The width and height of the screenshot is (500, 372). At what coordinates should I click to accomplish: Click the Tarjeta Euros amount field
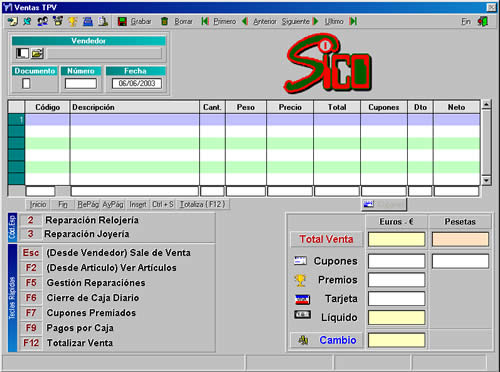(396, 299)
